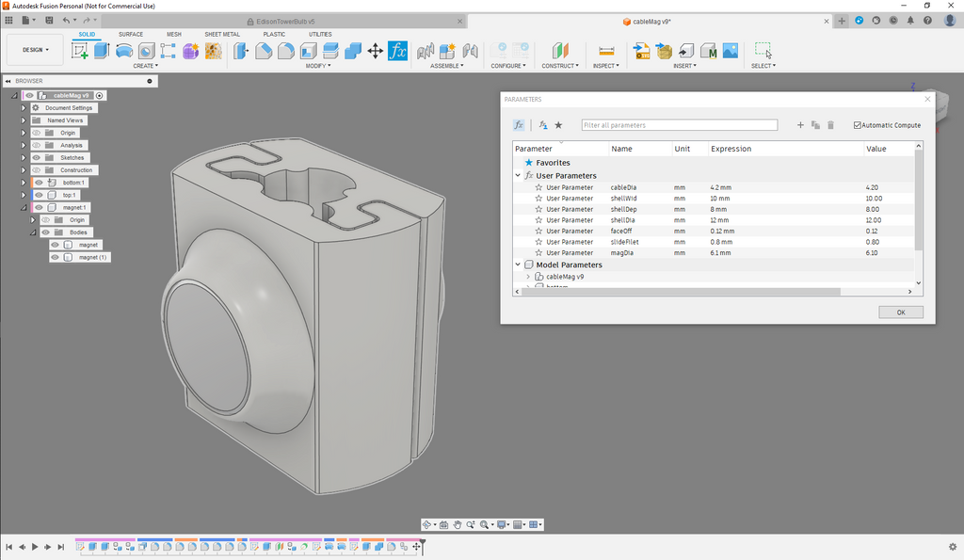This screenshot has height=560, width=964.
Task: Select the Extrude tool in Create
Action: click(x=102, y=51)
